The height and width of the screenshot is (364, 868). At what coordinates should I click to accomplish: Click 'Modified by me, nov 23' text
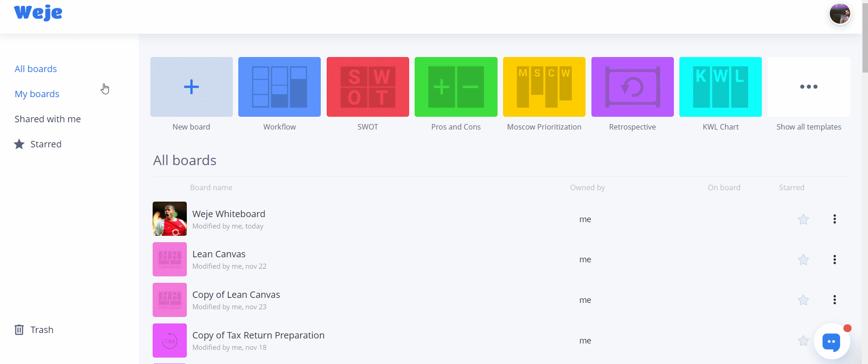click(229, 307)
